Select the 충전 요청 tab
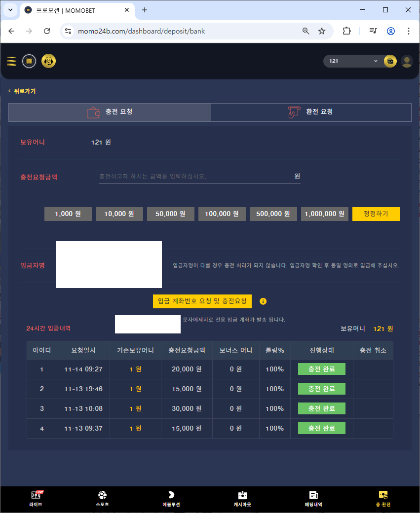This screenshot has height=513, width=420. pos(110,112)
